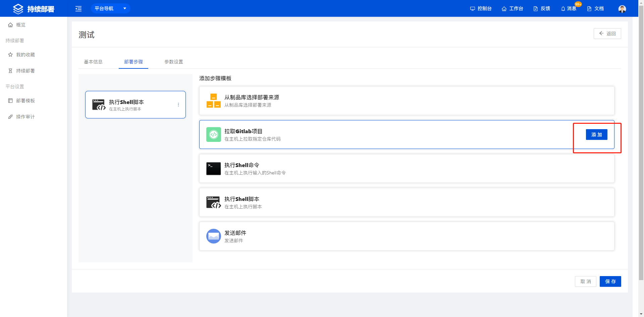Collapse the sidebar with the menu-fold icon

coord(78,9)
